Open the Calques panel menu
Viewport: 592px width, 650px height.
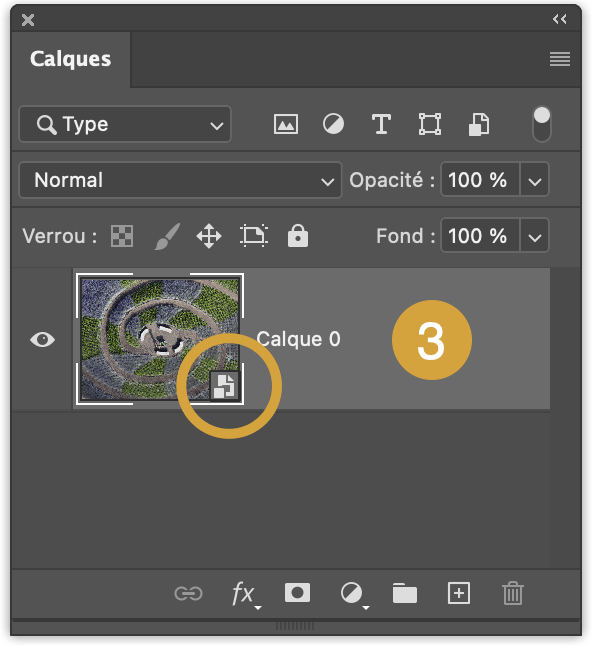point(560,59)
